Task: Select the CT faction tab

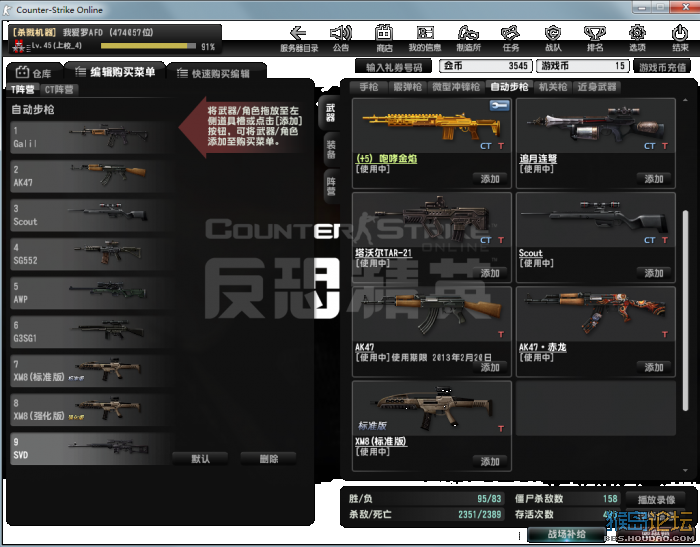Action: tap(58, 90)
